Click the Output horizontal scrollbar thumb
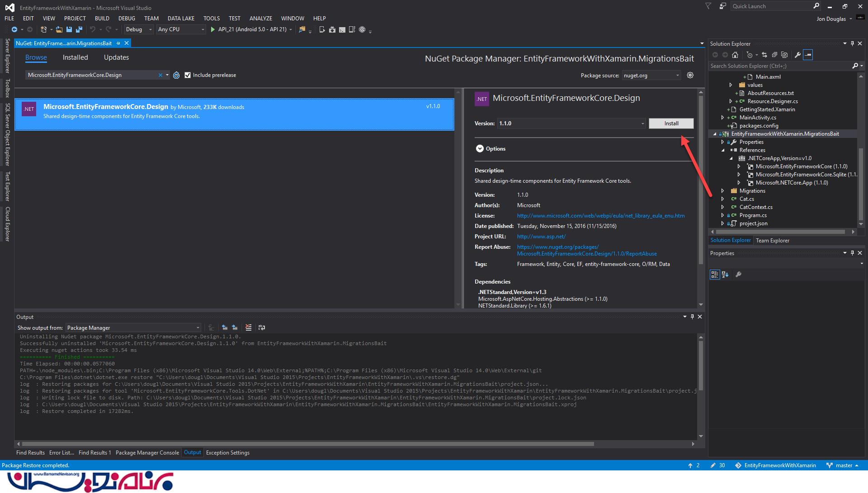 pyautogui.click(x=307, y=444)
